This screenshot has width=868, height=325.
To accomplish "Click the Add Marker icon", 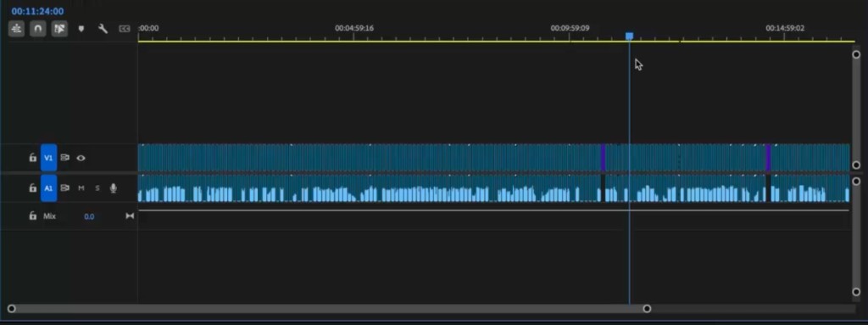I will (81, 29).
